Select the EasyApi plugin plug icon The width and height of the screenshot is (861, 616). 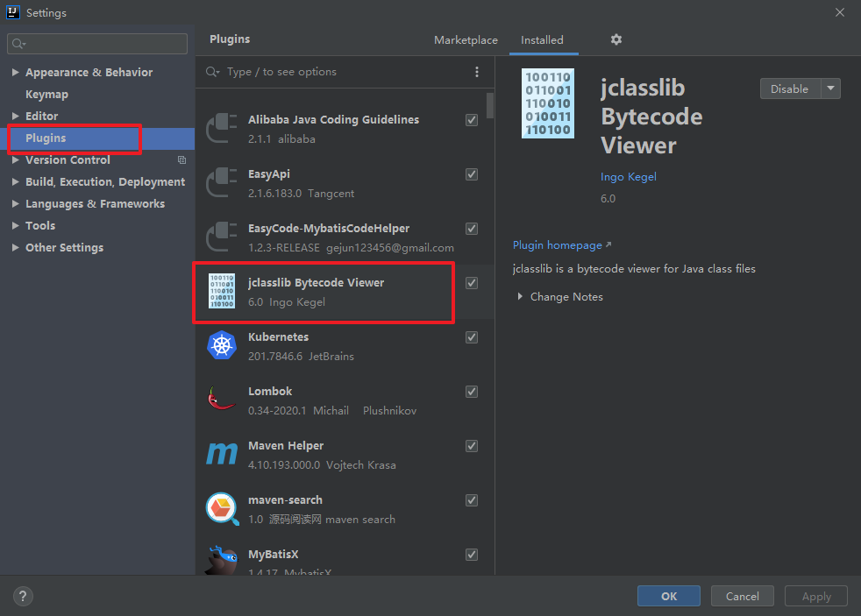pyautogui.click(x=221, y=182)
